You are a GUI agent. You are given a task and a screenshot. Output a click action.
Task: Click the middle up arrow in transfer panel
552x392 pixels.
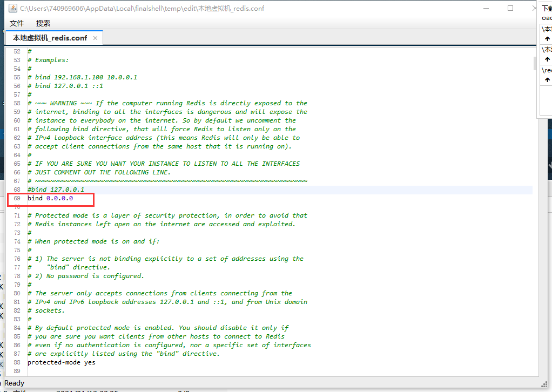(547, 59)
